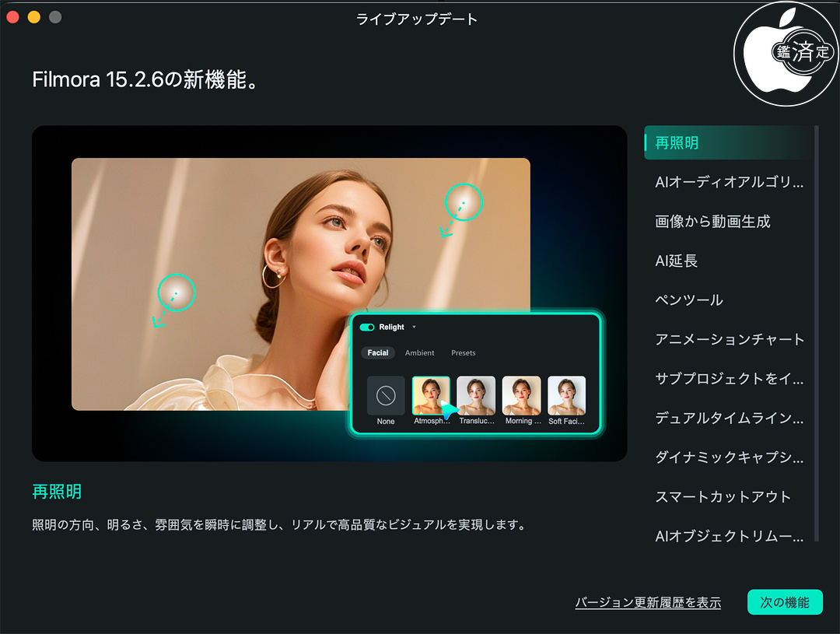Image resolution: width=840 pixels, height=634 pixels.
Task: Select スマートカットアウト from the feature list
Action: pyautogui.click(x=723, y=497)
